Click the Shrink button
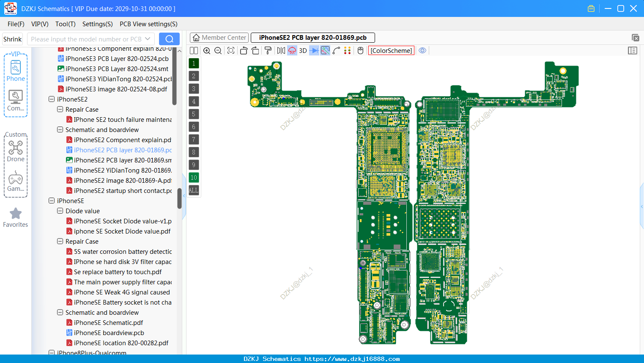 [12, 39]
